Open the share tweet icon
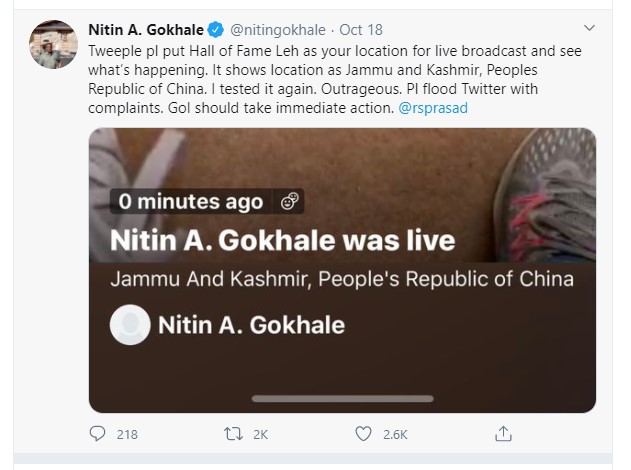631x470 pixels. 503,434
